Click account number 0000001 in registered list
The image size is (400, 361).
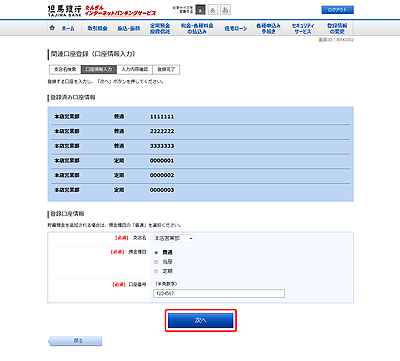click(162, 161)
